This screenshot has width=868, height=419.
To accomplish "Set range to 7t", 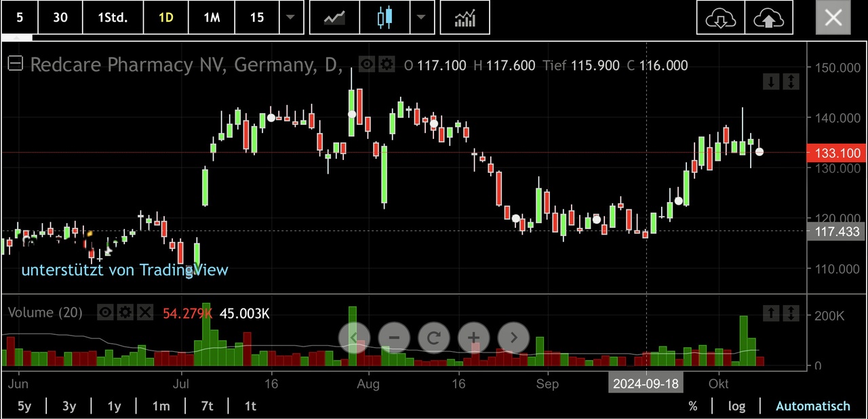I will pos(207,406).
